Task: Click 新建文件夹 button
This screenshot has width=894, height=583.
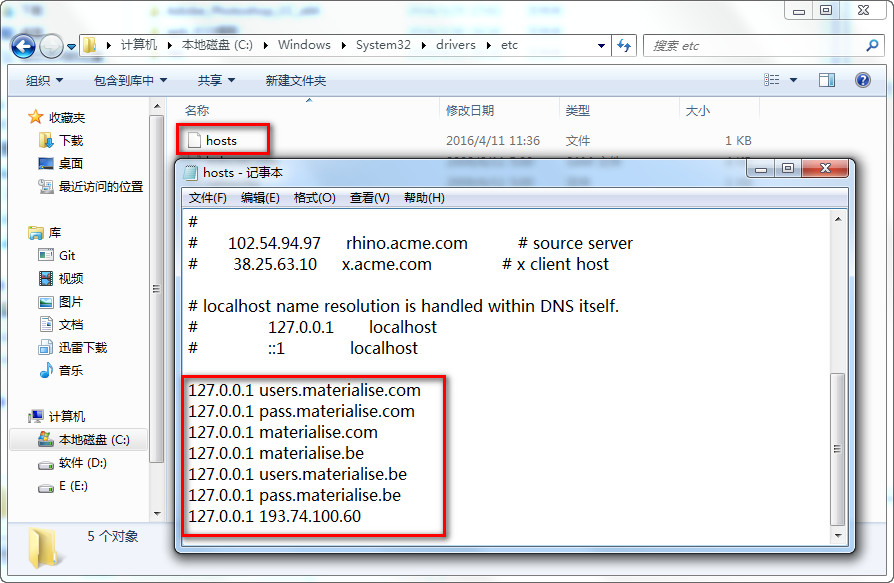Action: pos(295,80)
